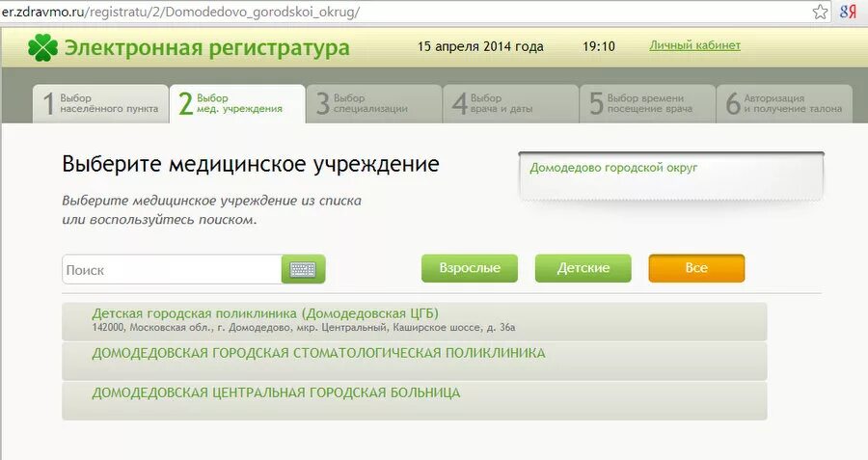Go to tab 6 Авторизация и получение талона
Screen dimensions: 868x460
click(x=784, y=103)
